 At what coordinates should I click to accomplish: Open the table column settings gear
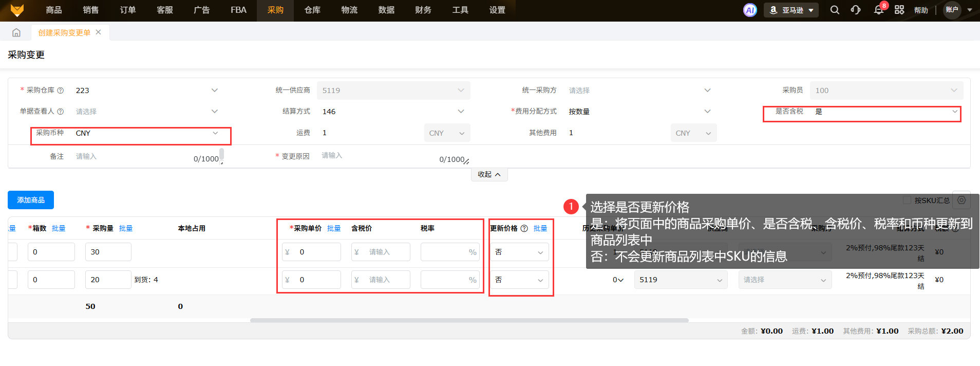click(x=962, y=200)
